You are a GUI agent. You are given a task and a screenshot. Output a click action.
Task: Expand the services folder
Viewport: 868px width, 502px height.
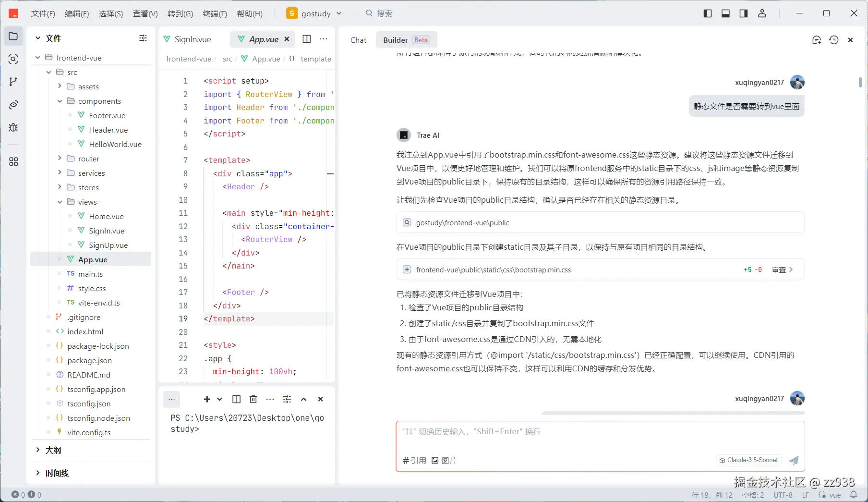(60, 173)
